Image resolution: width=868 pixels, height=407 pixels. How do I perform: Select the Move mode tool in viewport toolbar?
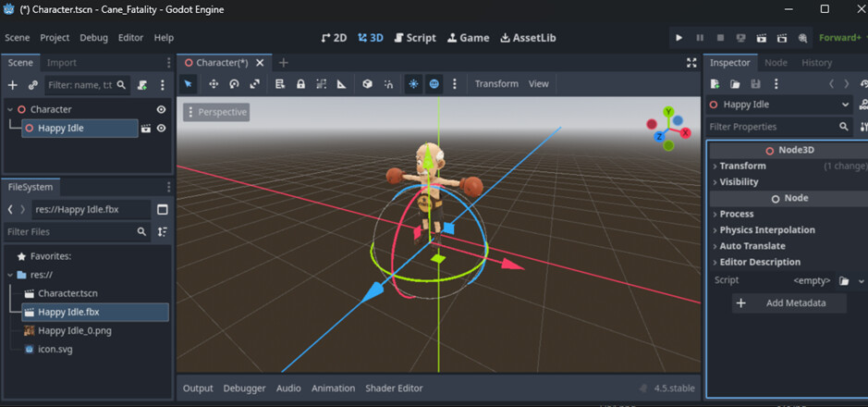pos(214,84)
